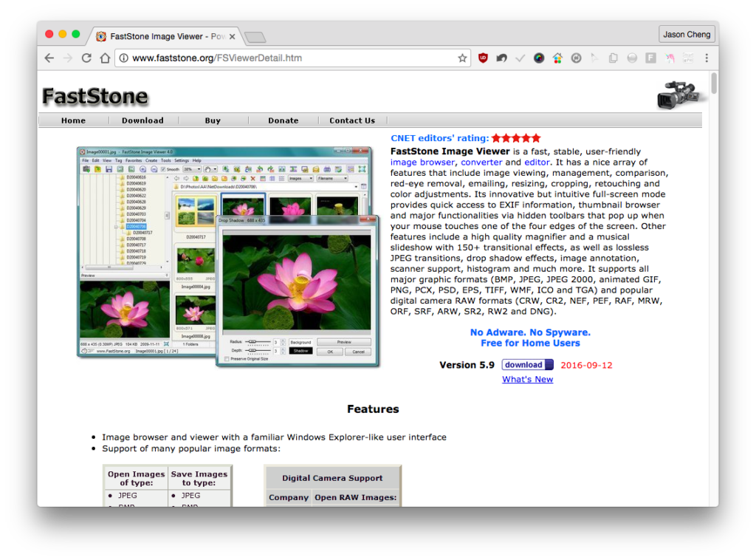Close the FastStone Image Viewer tab

pyautogui.click(x=232, y=37)
